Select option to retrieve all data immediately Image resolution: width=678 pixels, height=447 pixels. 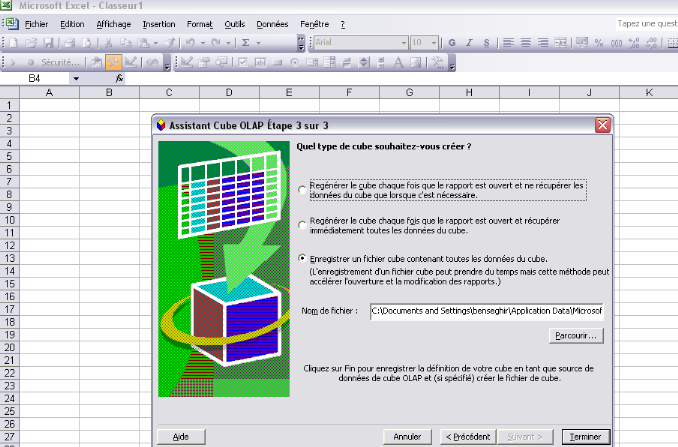click(x=302, y=225)
